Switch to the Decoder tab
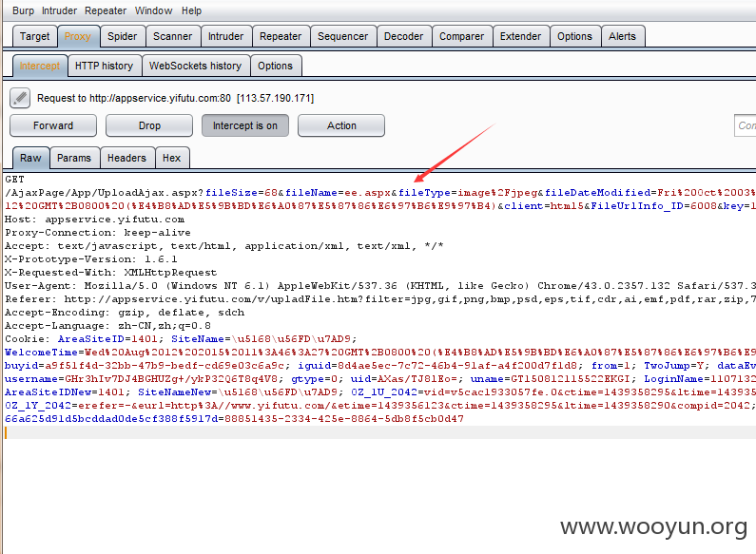The image size is (756, 554). coord(403,37)
